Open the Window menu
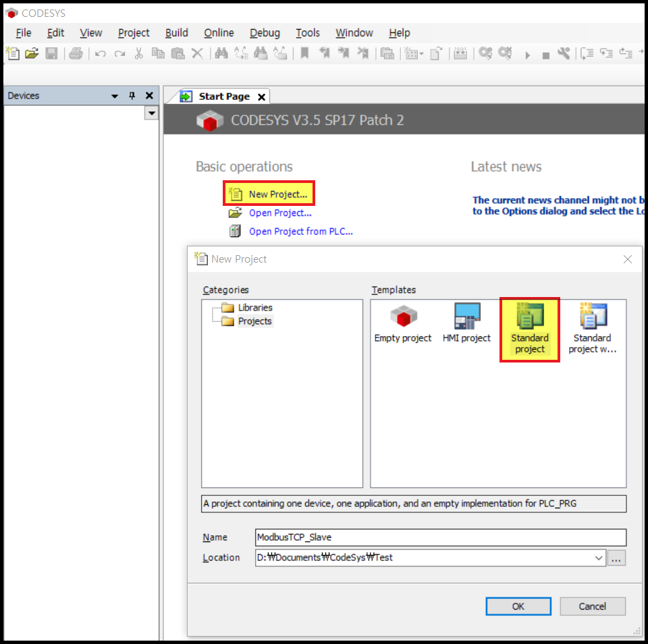 [354, 32]
